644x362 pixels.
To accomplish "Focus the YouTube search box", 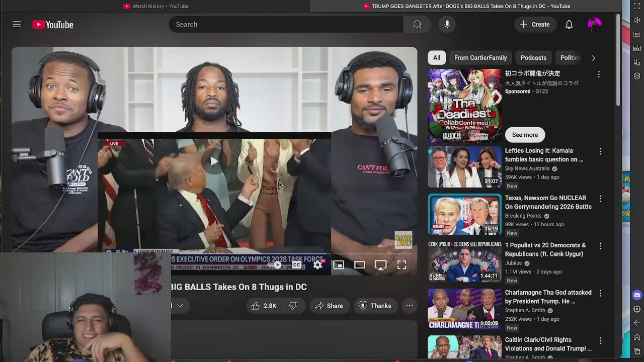I will click(286, 24).
